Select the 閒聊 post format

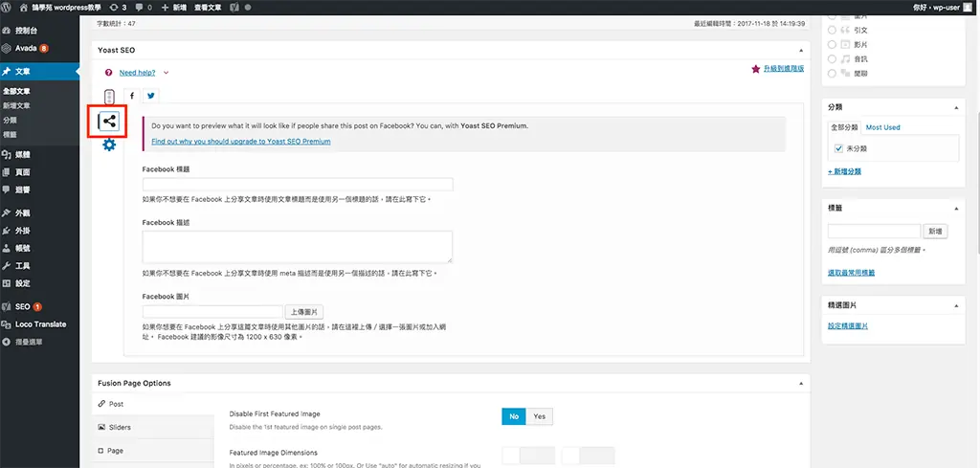click(832, 73)
